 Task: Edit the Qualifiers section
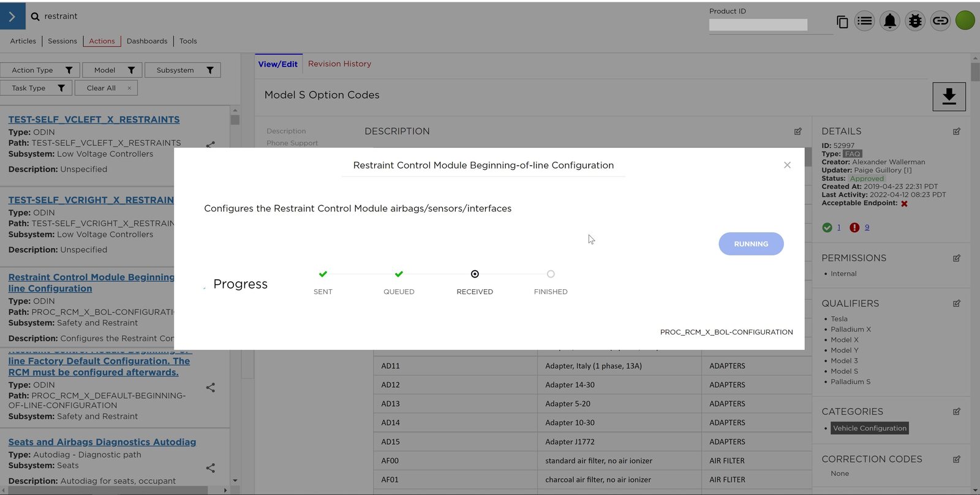956,304
